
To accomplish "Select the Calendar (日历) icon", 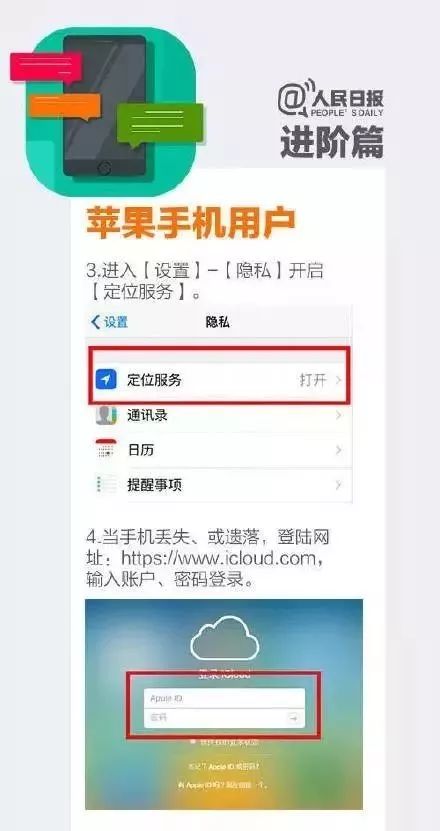I will (x=106, y=450).
